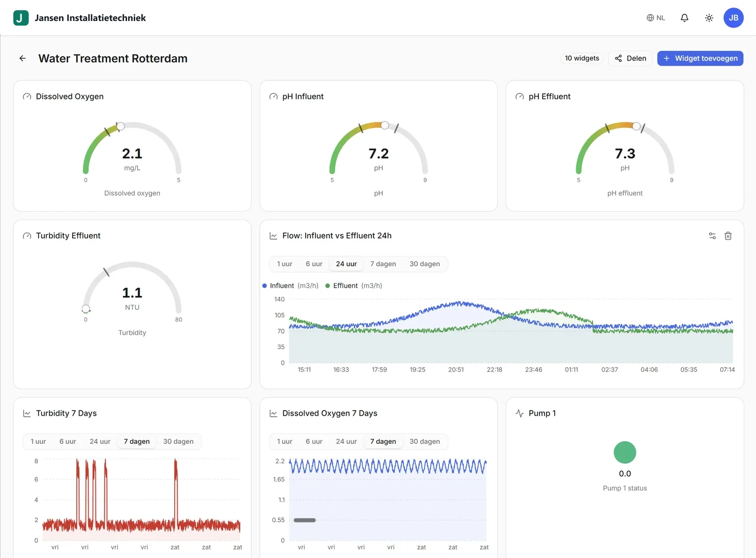The height and width of the screenshot is (558, 756).
Task: Click the green Pump 1 status indicator
Action: pos(625,453)
